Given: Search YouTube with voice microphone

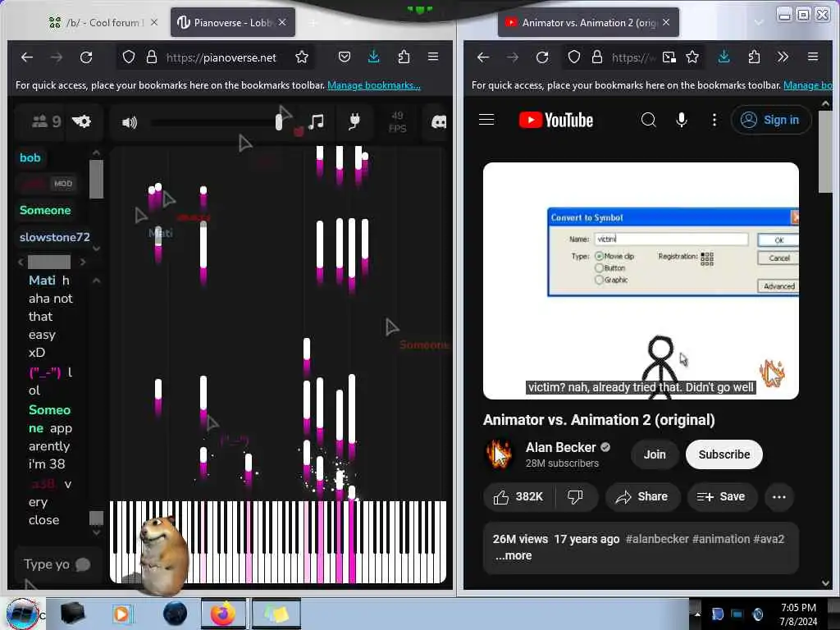Looking at the screenshot, I should [x=682, y=120].
